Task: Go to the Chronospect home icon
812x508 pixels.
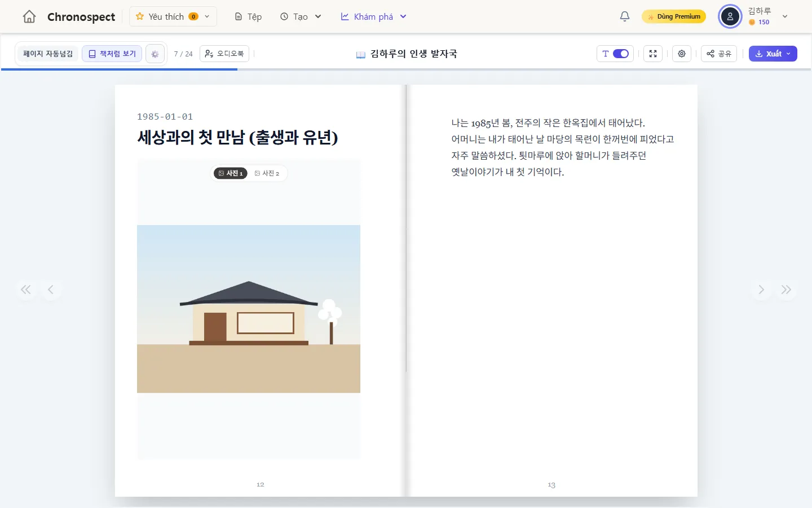Action: click(x=29, y=17)
